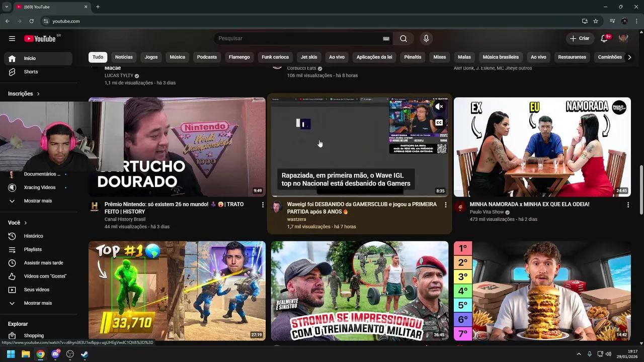Select Início in the sidebar

point(38,58)
